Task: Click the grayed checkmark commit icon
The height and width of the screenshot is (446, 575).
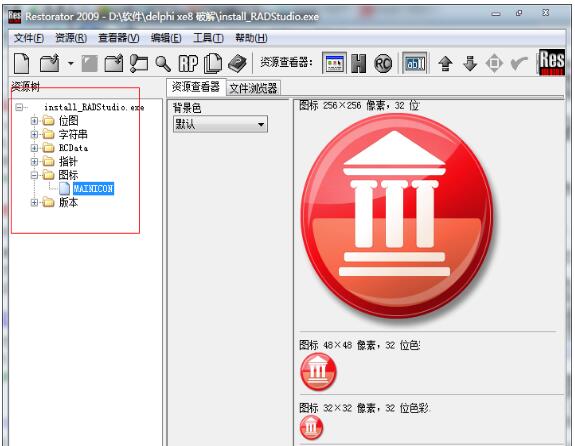Action: click(519, 64)
